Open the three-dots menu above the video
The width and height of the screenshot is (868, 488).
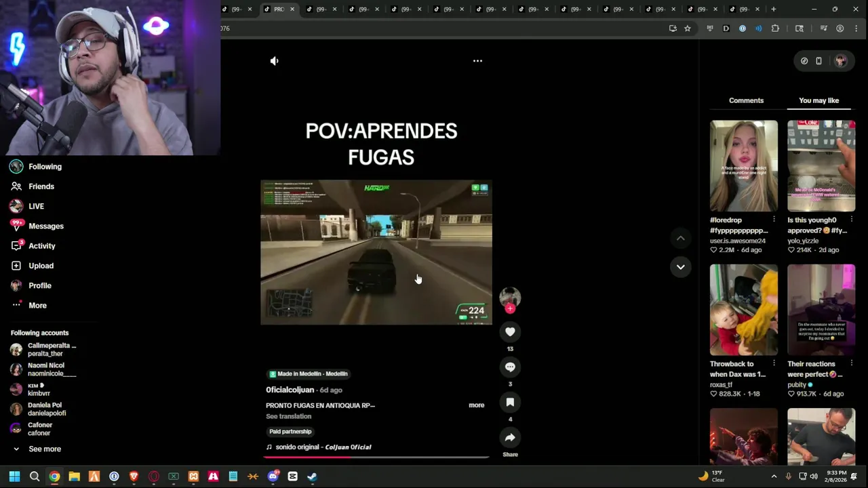click(477, 61)
